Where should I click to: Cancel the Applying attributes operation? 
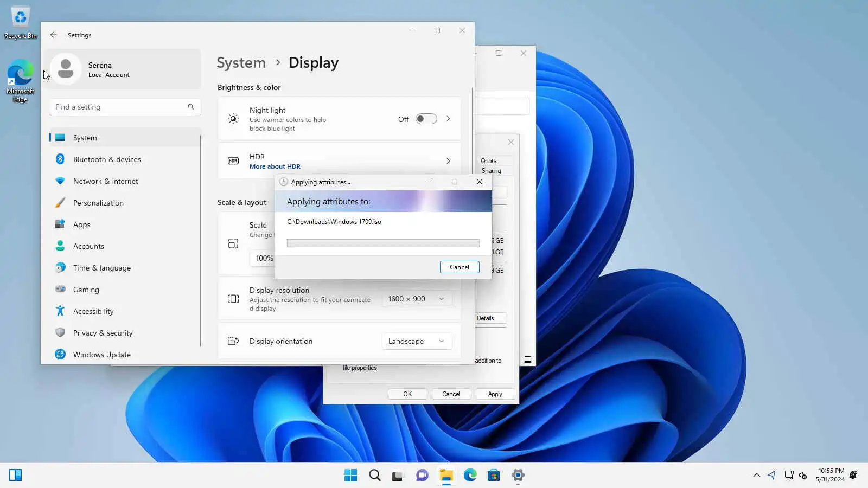[x=459, y=267]
